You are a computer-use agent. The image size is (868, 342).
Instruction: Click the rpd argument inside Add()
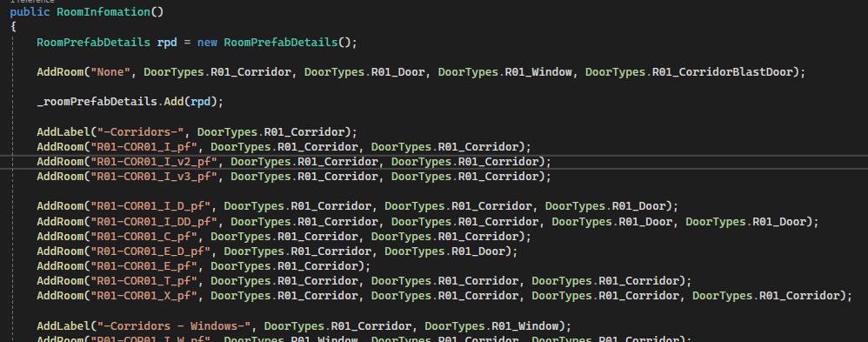[200, 102]
